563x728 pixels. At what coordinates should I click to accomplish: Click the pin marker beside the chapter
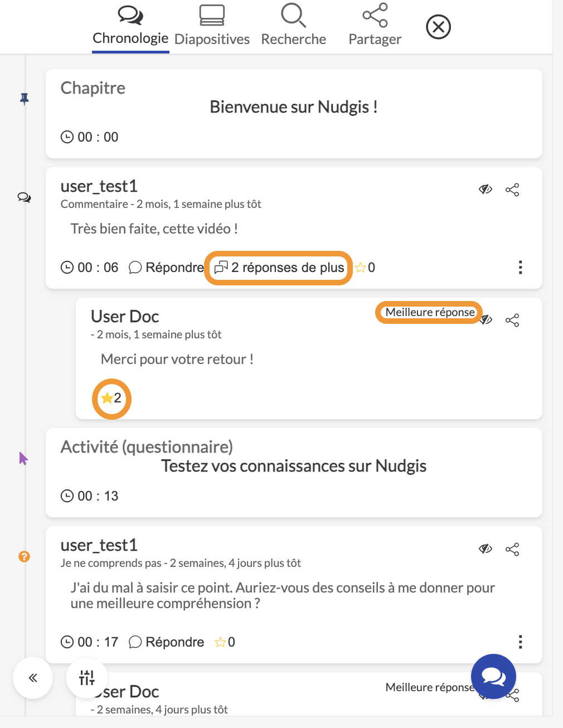point(24,99)
